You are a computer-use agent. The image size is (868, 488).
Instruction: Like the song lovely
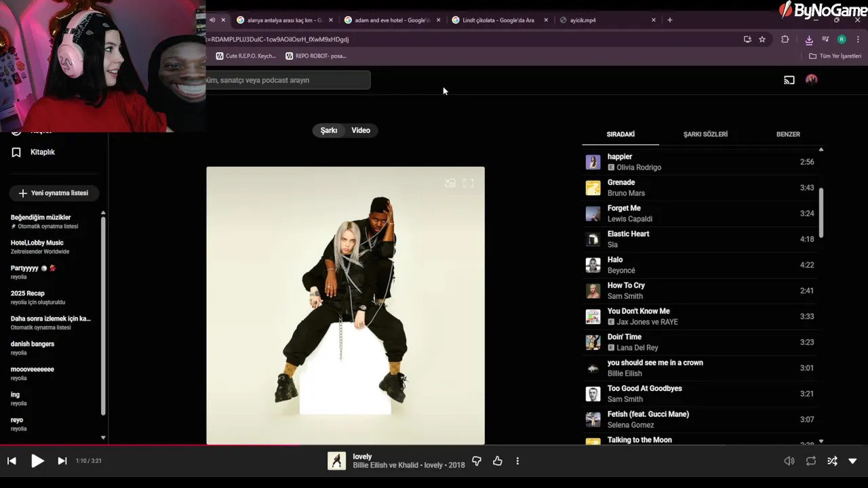497,461
